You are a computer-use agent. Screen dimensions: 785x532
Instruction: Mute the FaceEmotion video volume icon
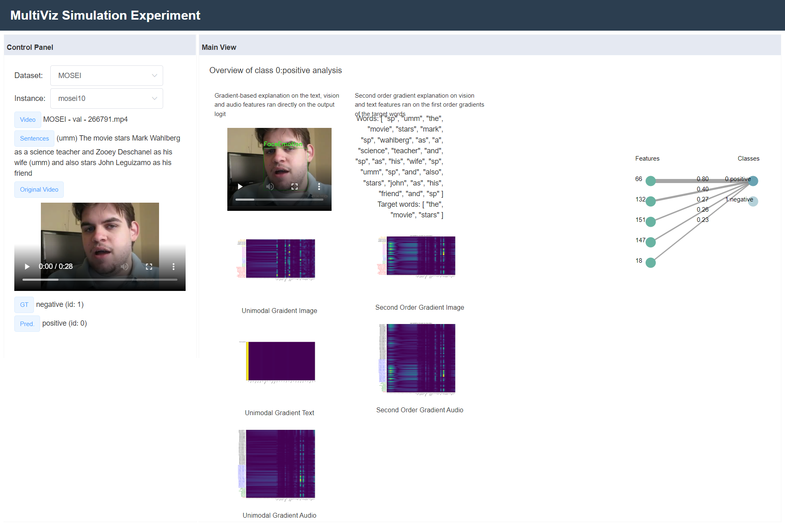(270, 186)
